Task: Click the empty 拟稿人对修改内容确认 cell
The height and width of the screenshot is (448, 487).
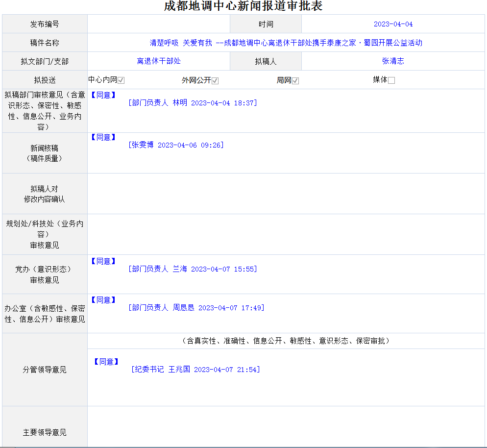Action: tap(286, 194)
